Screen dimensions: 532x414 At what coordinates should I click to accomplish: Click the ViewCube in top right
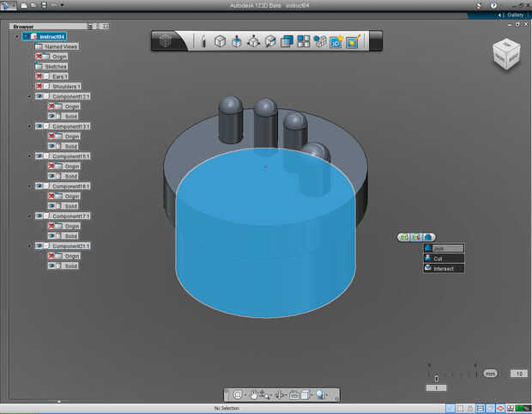point(506,54)
